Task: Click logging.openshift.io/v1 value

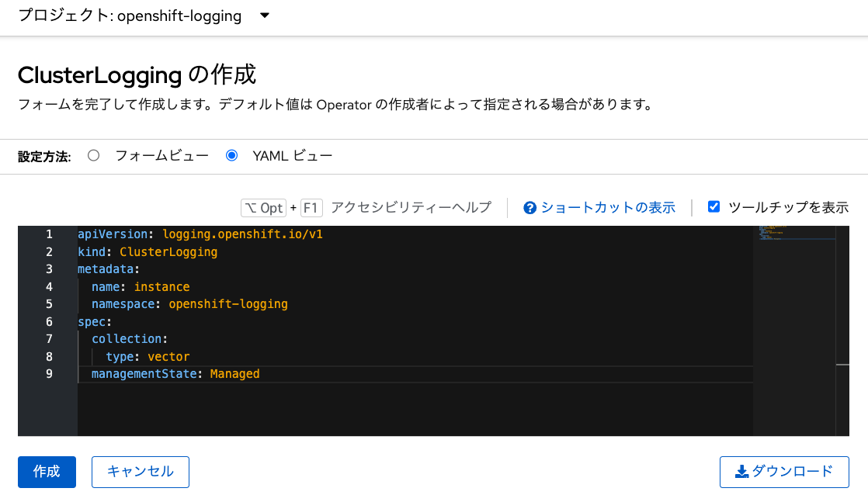Action: pos(242,234)
